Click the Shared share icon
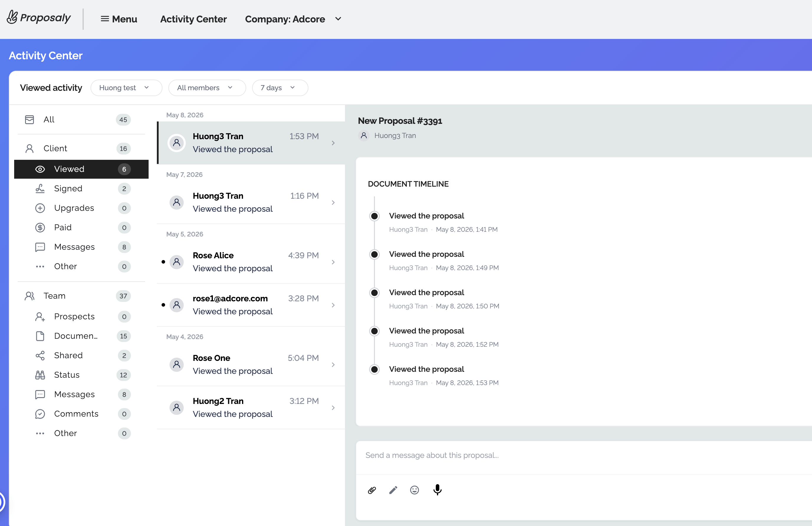812x526 pixels. pos(40,356)
